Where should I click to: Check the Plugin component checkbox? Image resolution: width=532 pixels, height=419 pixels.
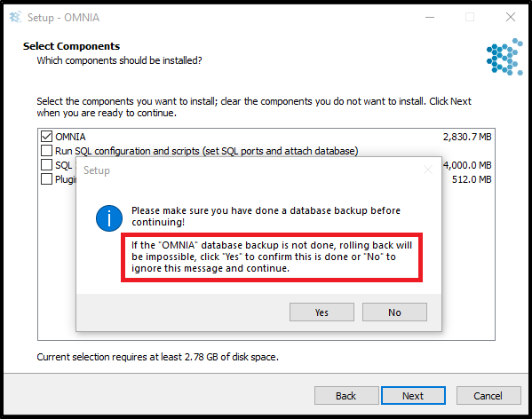[46, 179]
